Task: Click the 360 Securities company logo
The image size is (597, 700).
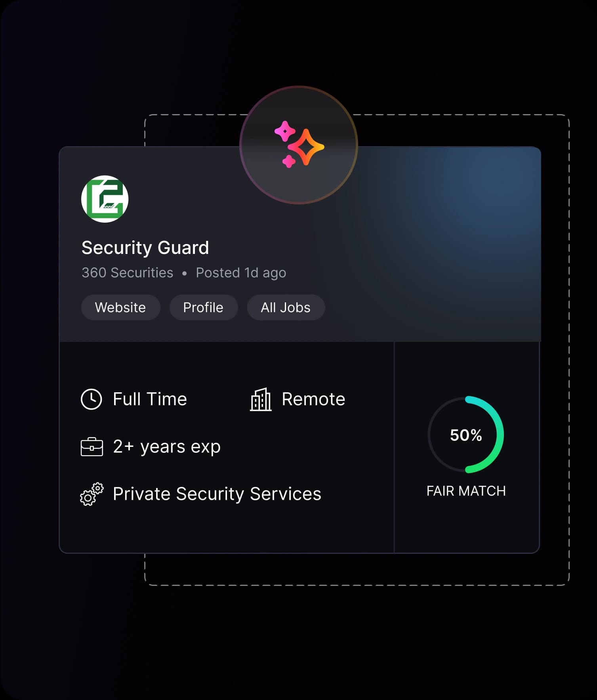Action: pos(105,199)
